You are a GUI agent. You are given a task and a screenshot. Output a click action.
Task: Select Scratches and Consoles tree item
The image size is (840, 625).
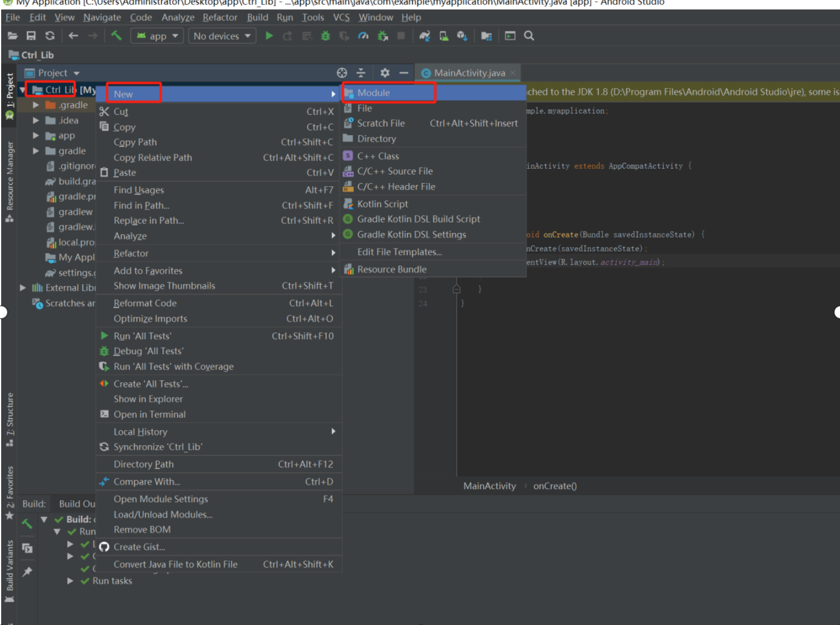64,303
